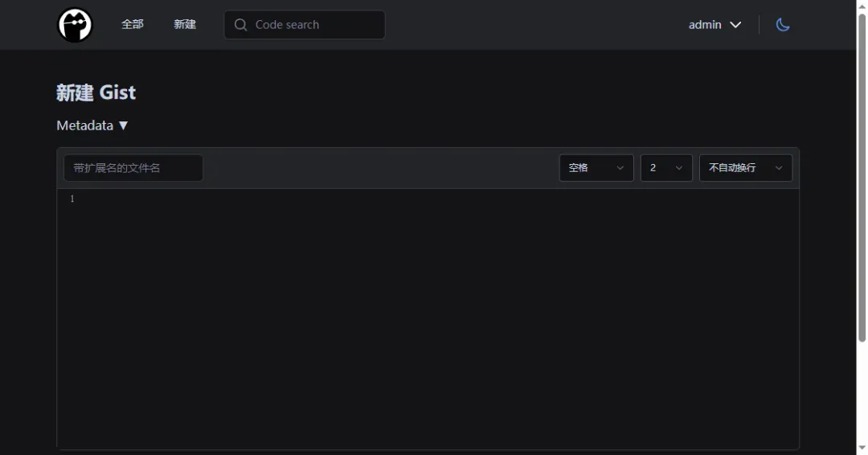The width and height of the screenshot is (868, 455).
Task: Click the admin username button
Action: coord(705,25)
